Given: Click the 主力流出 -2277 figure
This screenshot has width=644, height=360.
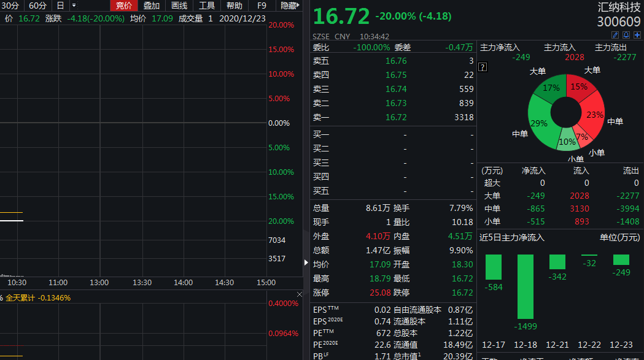Looking at the screenshot, I should coord(625,57).
